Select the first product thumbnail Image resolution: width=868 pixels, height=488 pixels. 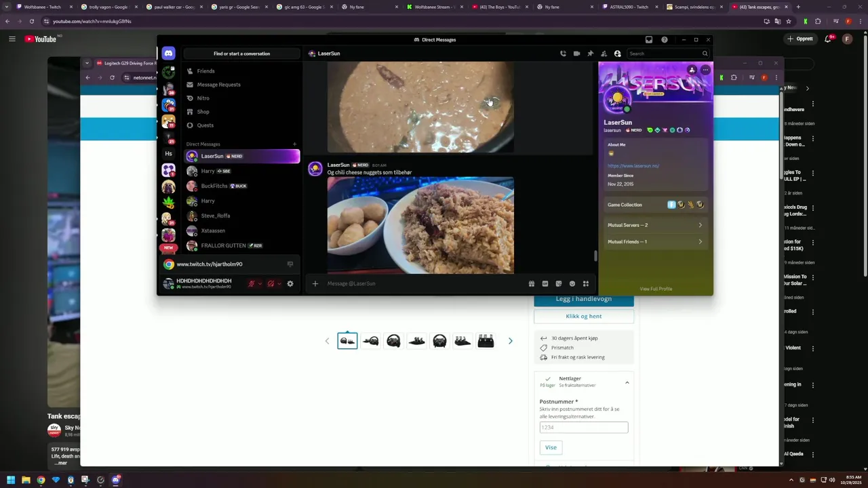347,341
